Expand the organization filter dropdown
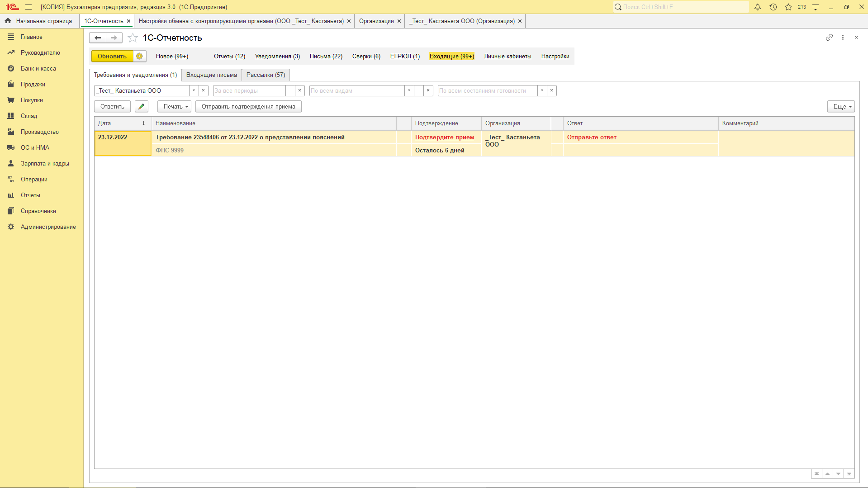This screenshot has height=488, width=868. (x=194, y=90)
